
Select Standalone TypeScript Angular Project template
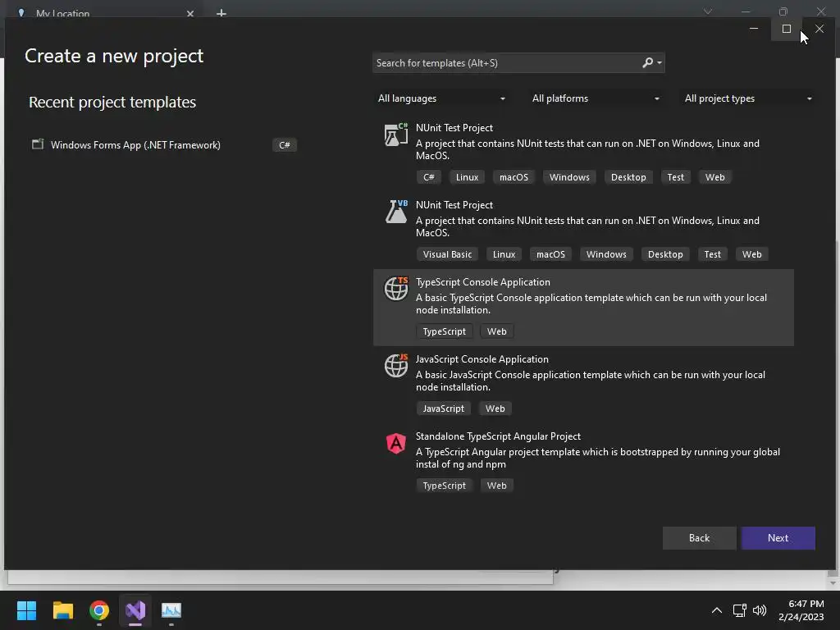pyautogui.click(x=583, y=461)
